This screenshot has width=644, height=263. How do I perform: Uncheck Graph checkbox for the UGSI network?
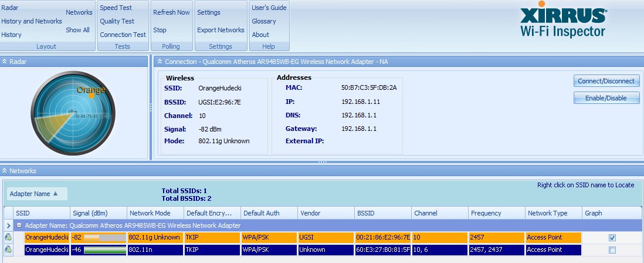(x=612, y=238)
